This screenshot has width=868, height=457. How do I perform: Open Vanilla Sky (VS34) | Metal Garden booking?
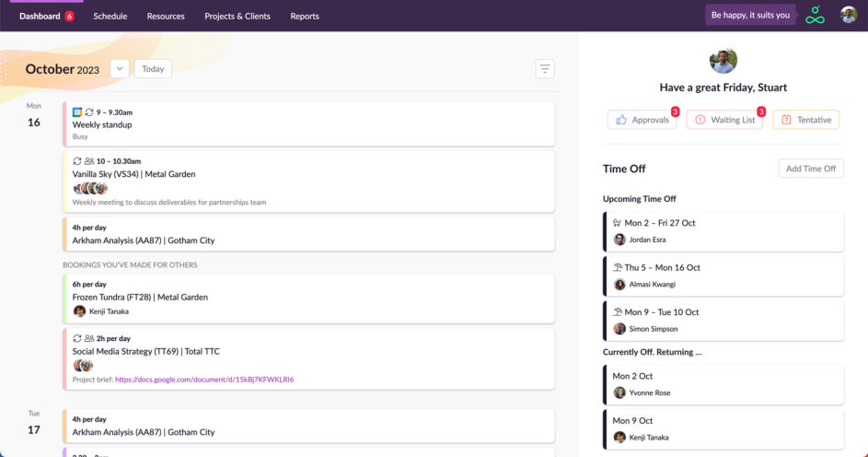pos(309,182)
